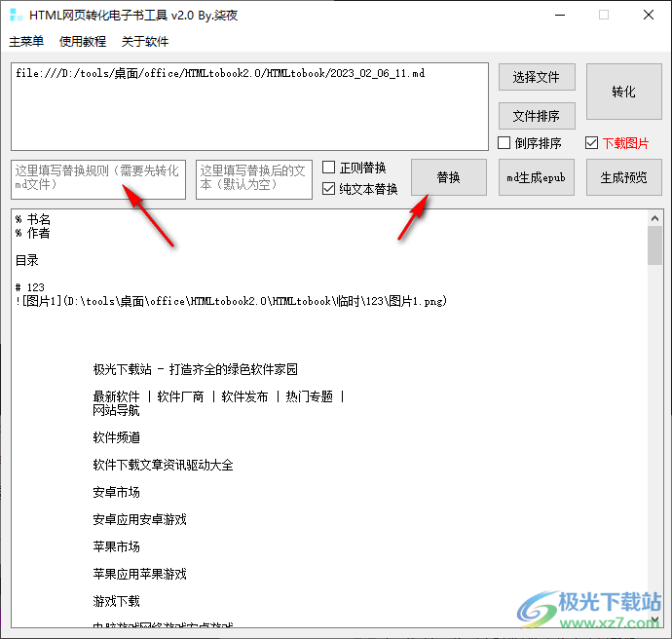Minimize the HTML网页转化电子书工具 window
The image size is (672, 639).
tap(560, 15)
